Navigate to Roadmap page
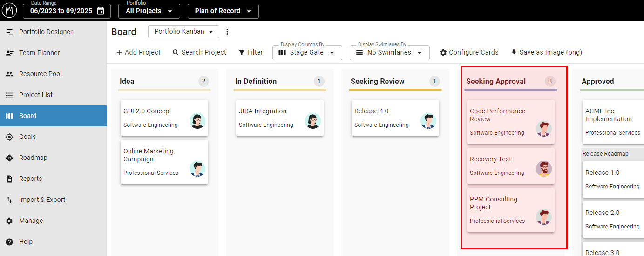Screen dimensions: 644x256 click(53, 158)
